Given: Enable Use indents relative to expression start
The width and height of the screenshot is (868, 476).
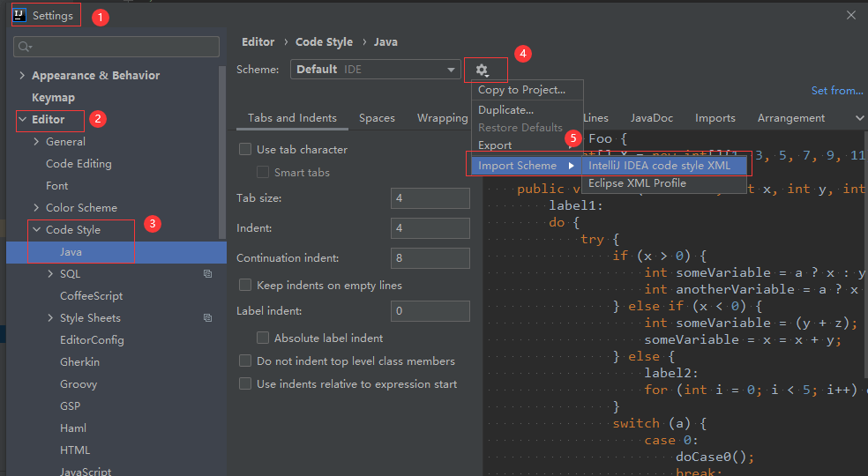Looking at the screenshot, I should tap(244, 383).
